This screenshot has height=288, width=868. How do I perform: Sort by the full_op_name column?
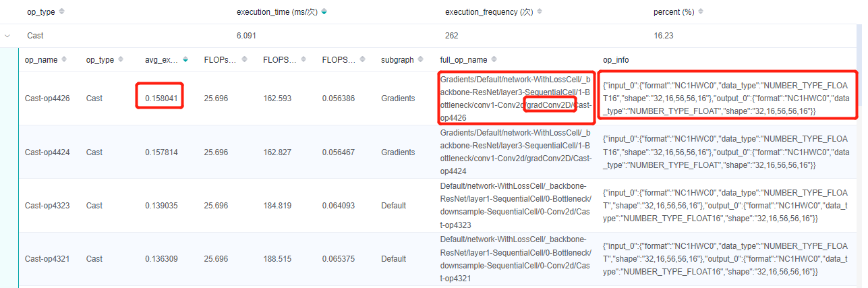[x=493, y=60]
